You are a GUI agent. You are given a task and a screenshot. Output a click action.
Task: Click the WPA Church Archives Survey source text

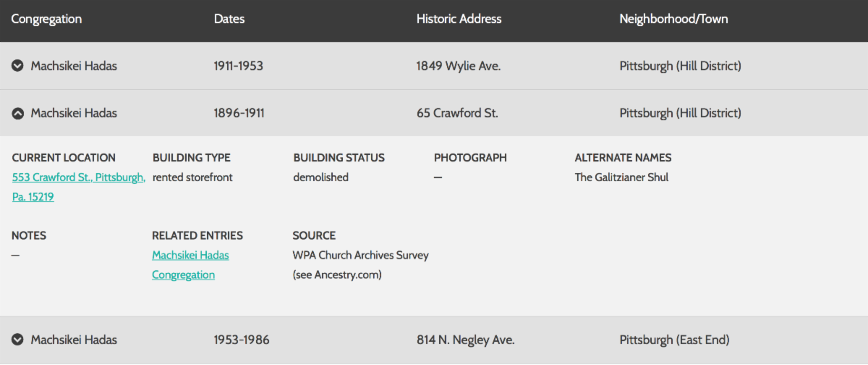point(360,255)
